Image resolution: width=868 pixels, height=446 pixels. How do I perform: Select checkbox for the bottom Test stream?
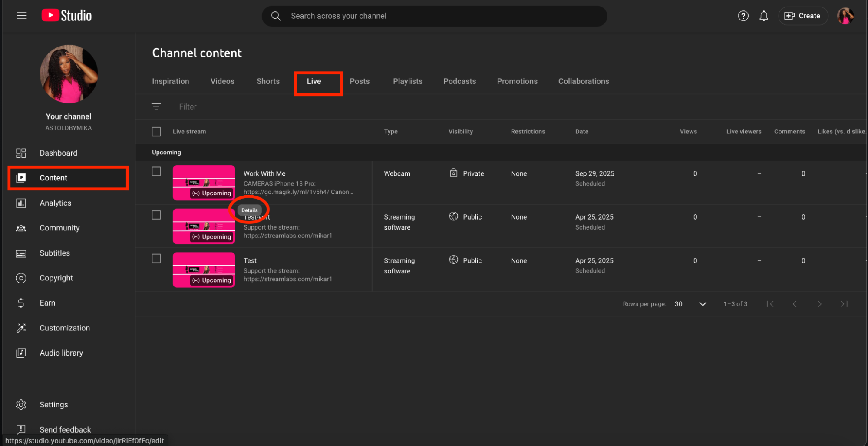(156, 259)
